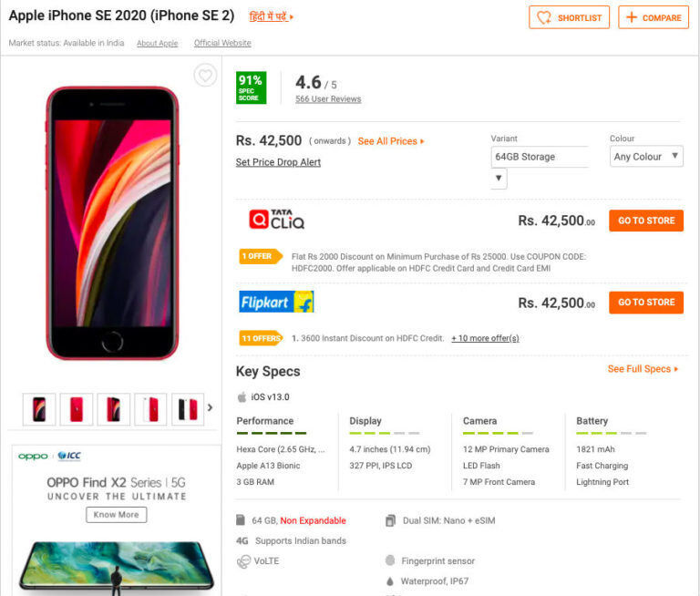Show next thumbnails with the gallery arrow
700x596 pixels.
click(210, 407)
